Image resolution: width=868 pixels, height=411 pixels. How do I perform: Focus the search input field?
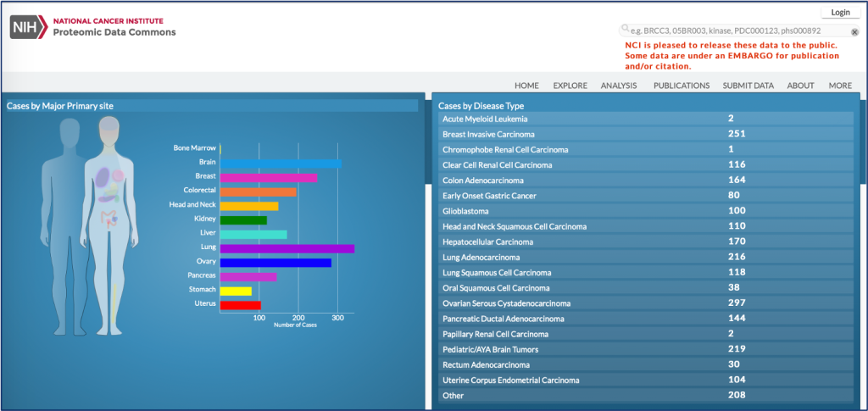click(x=737, y=31)
